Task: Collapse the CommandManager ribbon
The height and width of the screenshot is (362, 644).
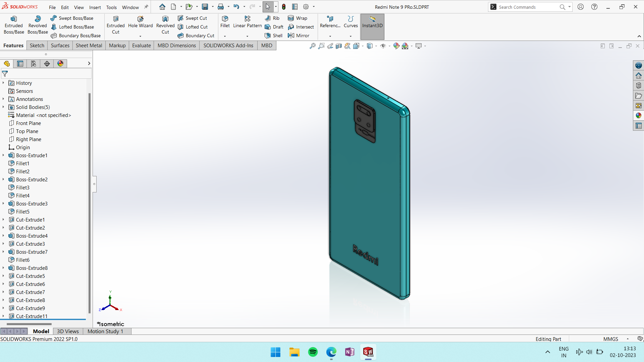Action: point(639,36)
